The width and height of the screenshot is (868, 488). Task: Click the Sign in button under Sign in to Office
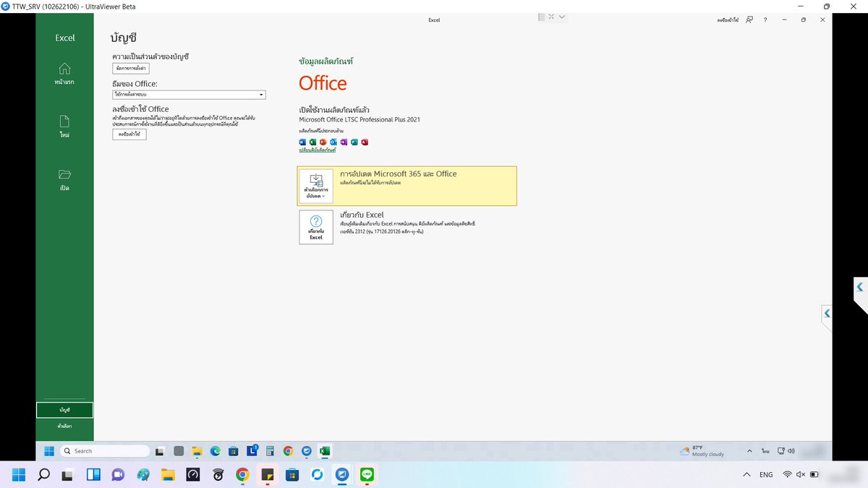click(x=129, y=134)
